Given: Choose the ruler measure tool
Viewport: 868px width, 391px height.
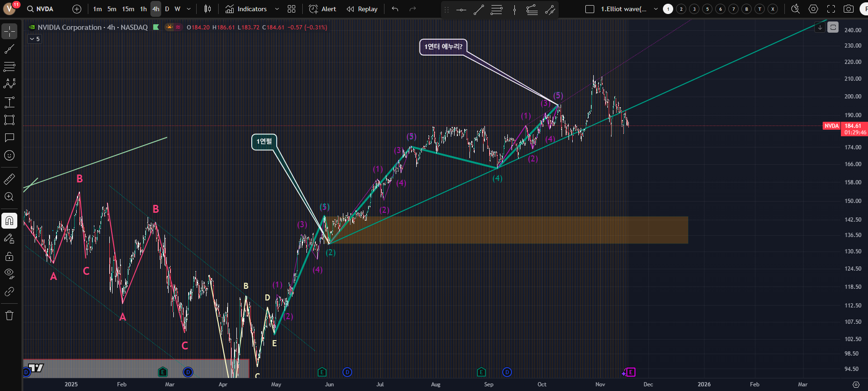Looking at the screenshot, I should [x=9, y=179].
